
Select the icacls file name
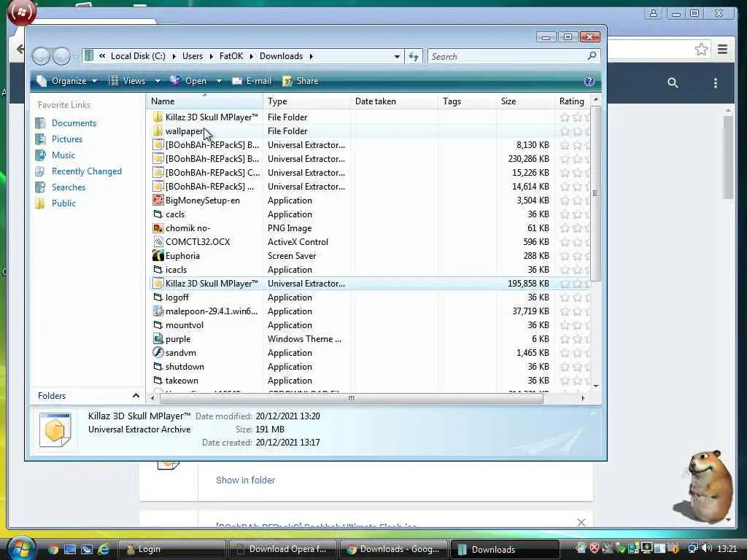pos(176,270)
